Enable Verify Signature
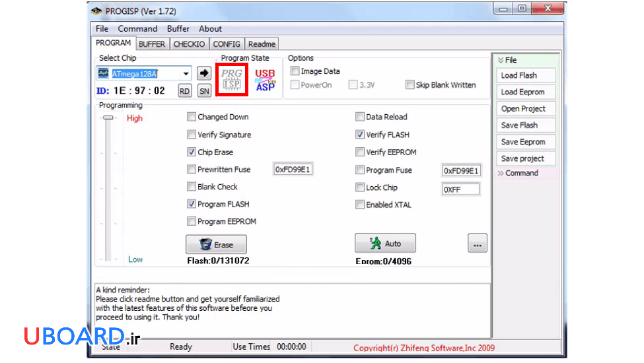Image resolution: width=644 pixels, height=363 pixels. pos(192,135)
